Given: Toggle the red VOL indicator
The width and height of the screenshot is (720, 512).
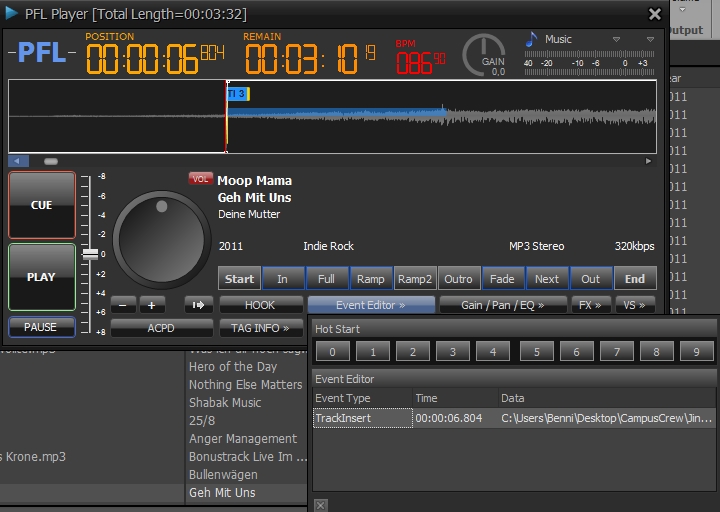Looking at the screenshot, I should 201,179.
